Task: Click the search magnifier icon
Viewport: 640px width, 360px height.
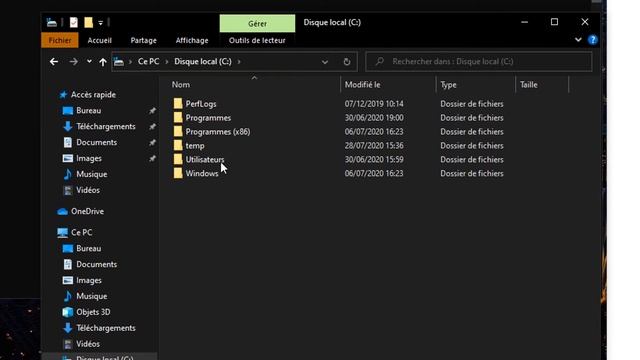Action: click(380, 62)
